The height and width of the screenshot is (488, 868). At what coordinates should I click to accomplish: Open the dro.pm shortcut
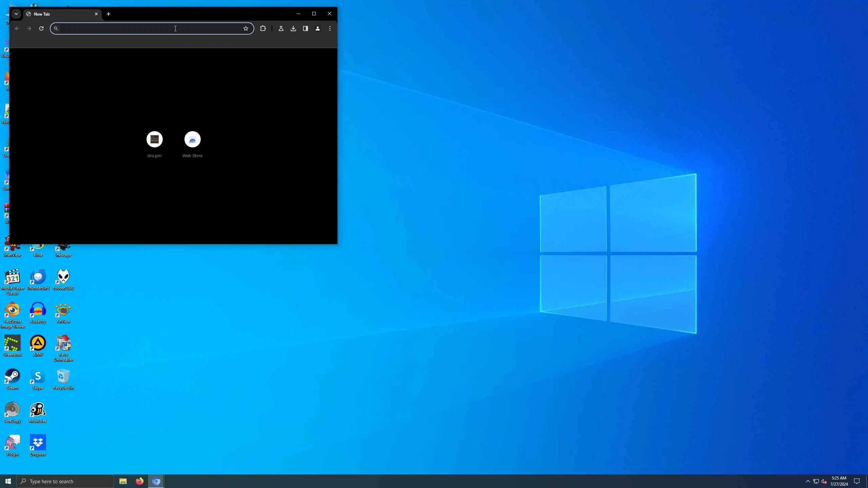[x=154, y=140]
